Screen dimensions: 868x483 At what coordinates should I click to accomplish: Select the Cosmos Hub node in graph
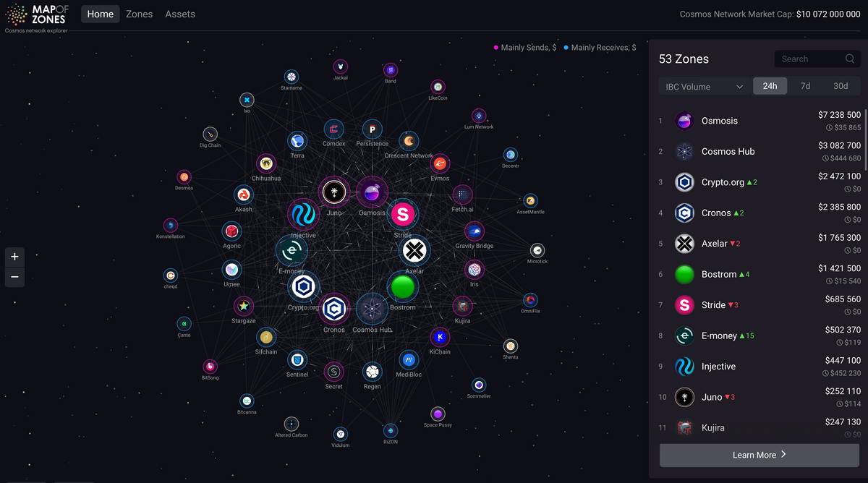(x=372, y=309)
